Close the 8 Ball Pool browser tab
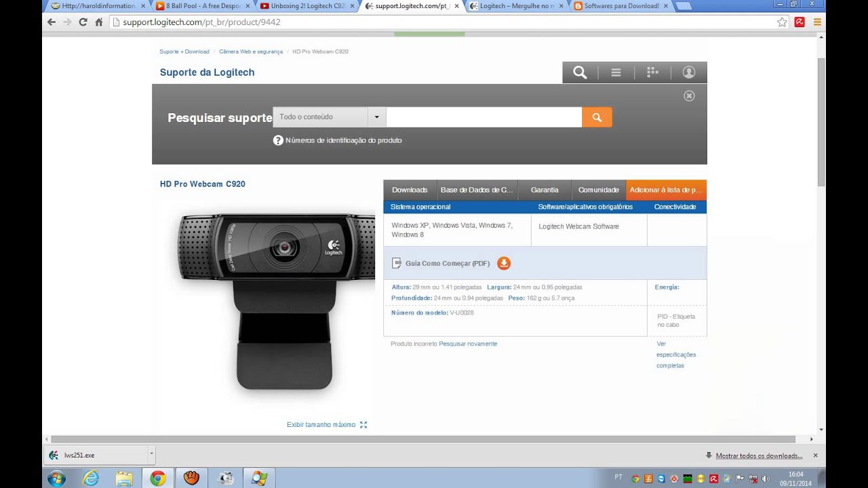The width and height of the screenshot is (868, 488). click(x=248, y=6)
